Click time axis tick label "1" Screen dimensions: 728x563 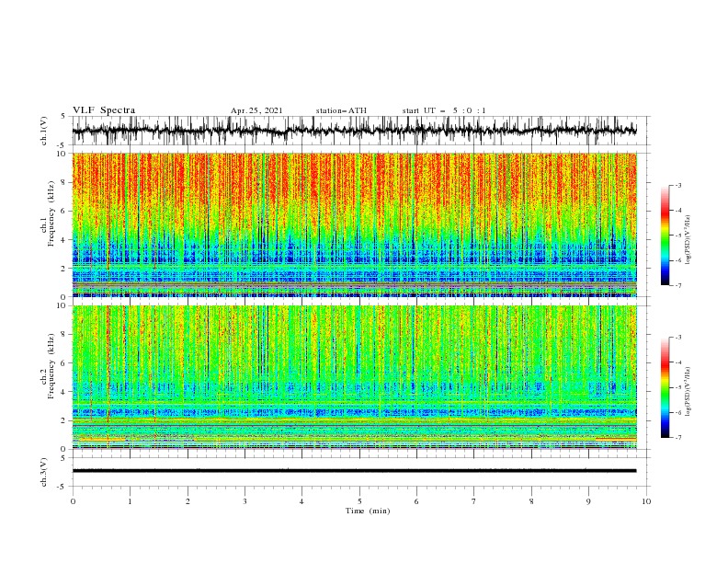click(x=130, y=501)
